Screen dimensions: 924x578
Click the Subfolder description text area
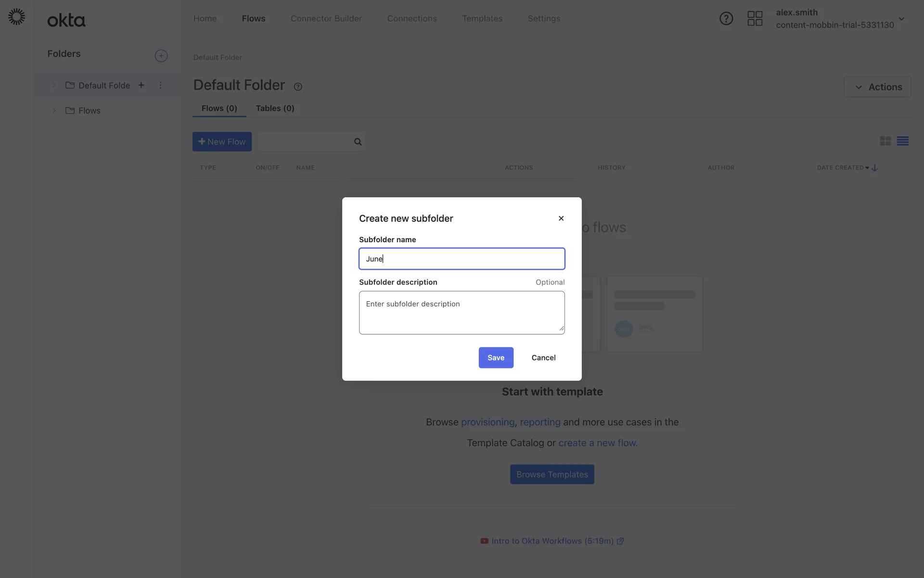tap(462, 313)
